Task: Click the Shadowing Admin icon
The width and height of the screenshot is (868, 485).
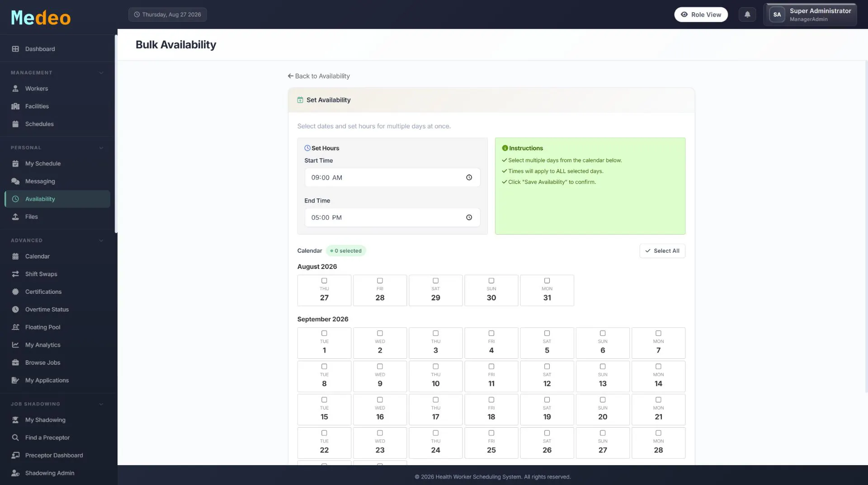Action: (x=15, y=473)
